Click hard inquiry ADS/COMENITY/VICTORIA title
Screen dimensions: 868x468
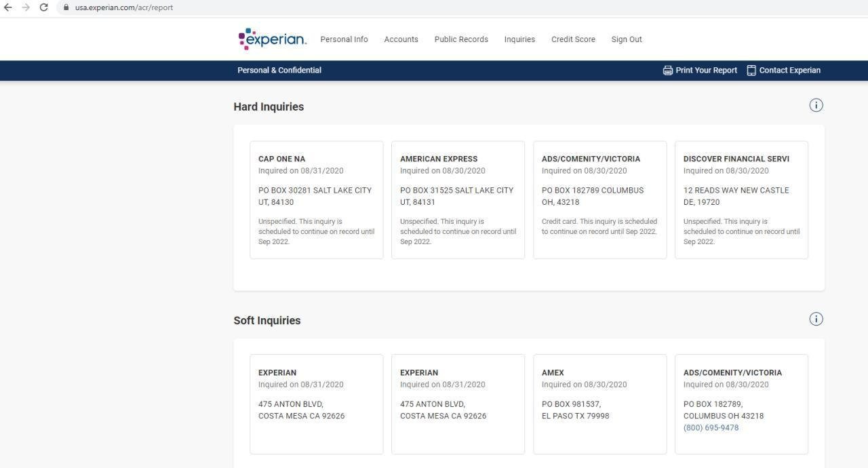click(591, 159)
